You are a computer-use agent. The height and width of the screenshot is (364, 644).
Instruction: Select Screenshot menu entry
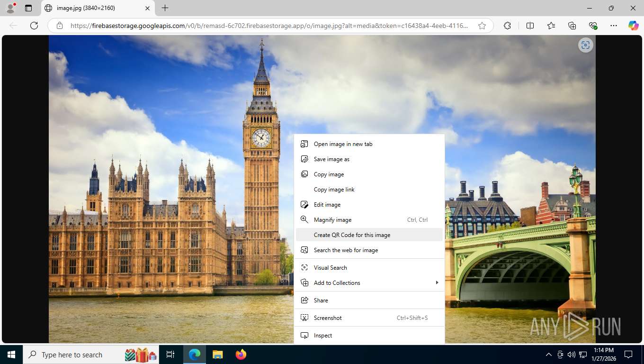[369, 318]
